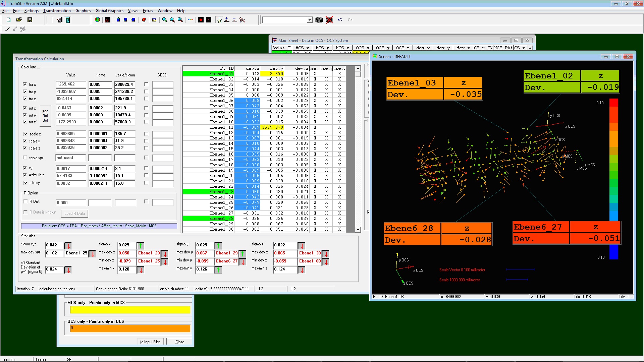Select the Ebene1_23 row in the table

[x=264, y=192]
